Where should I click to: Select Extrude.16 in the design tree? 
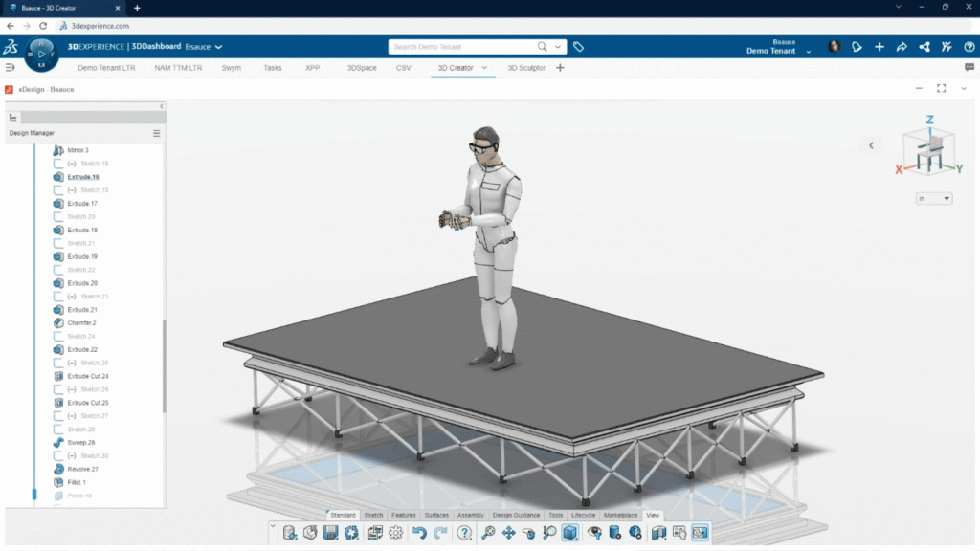[x=82, y=177]
